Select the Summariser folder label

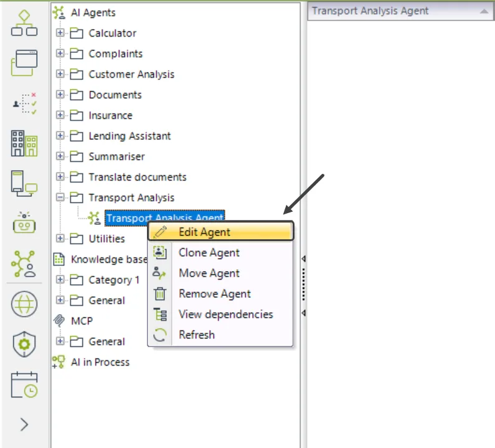pos(116,156)
